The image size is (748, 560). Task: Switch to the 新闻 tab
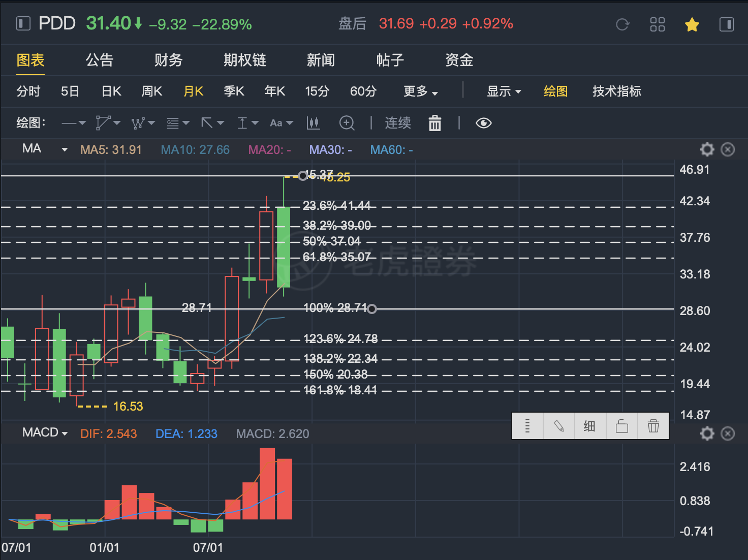[321, 60]
